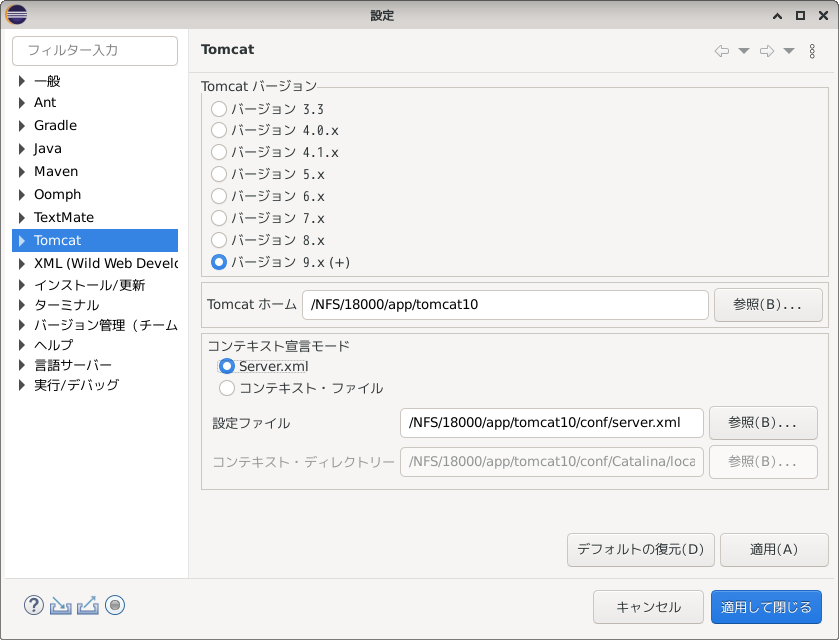Browse for the 設定ファイル path
This screenshot has width=839, height=640.
pos(763,423)
